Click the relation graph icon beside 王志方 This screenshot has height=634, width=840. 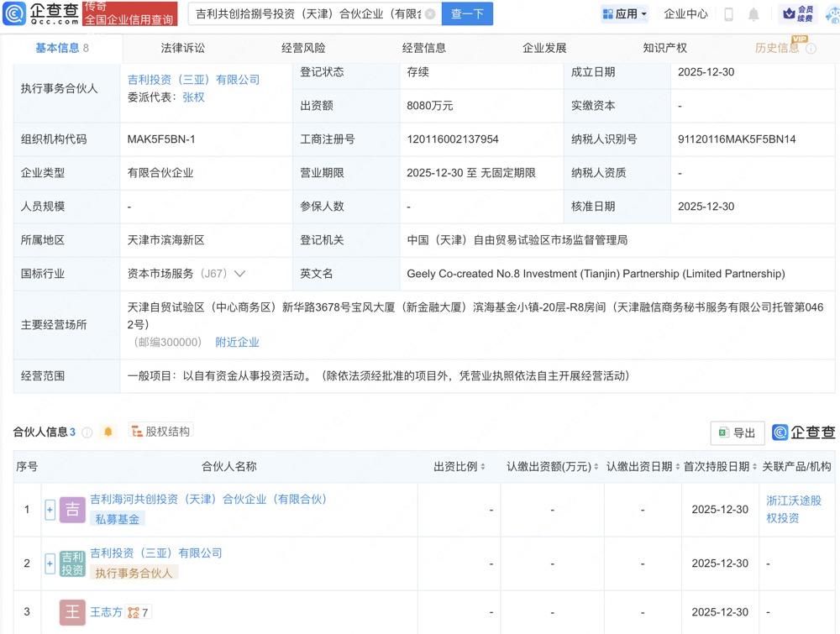click(134, 613)
